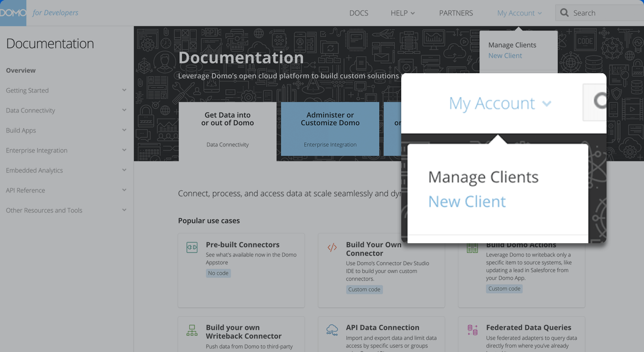Viewport: 644px width, 352px height.
Task: Click the 'for Developers' header link
Action: pyautogui.click(x=55, y=13)
